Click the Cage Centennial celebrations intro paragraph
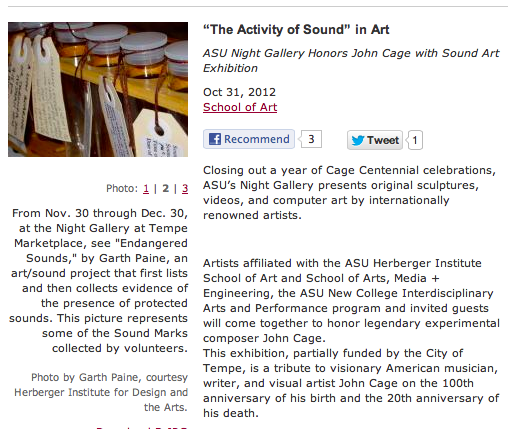The image size is (526, 429). [349, 193]
